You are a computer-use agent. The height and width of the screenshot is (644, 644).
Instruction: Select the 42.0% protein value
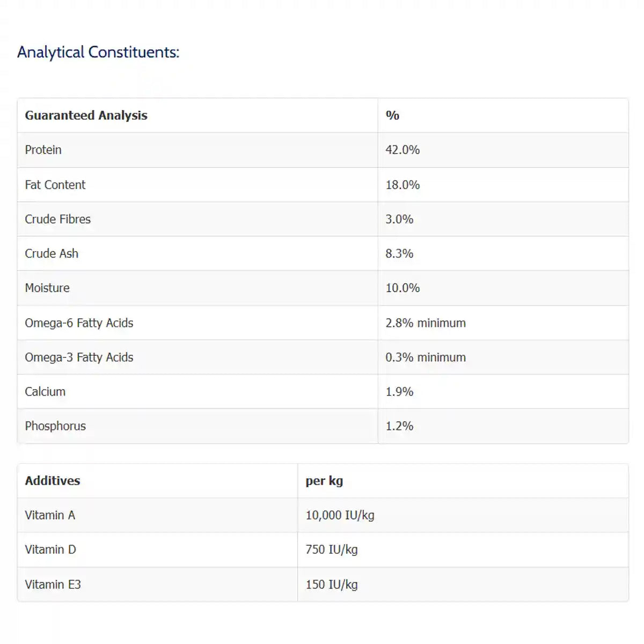(402, 150)
